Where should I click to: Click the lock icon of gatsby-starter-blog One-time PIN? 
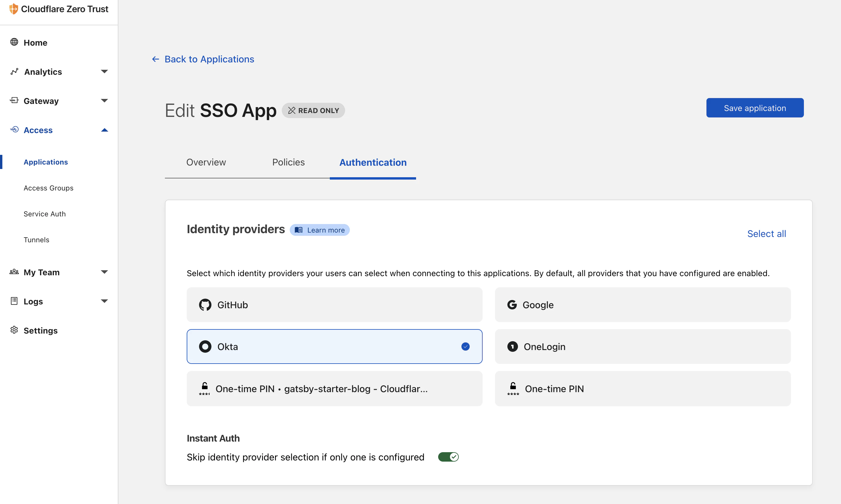pos(204,389)
